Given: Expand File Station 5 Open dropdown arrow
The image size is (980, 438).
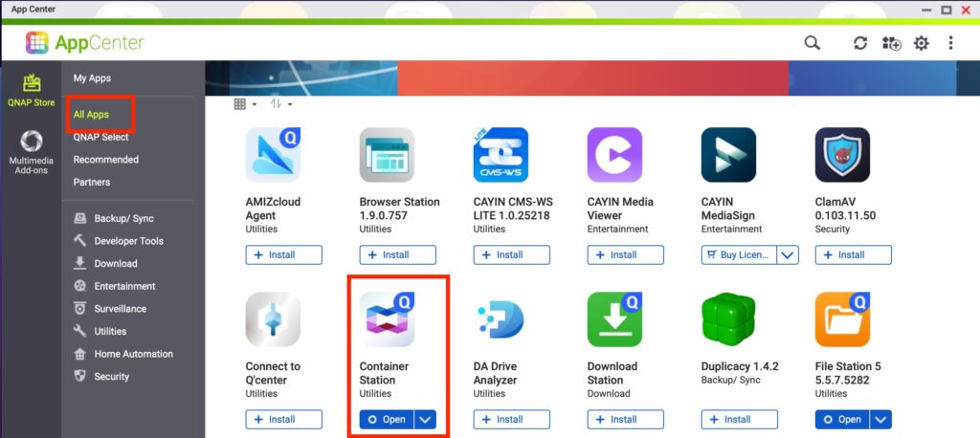Looking at the screenshot, I should click(x=880, y=419).
